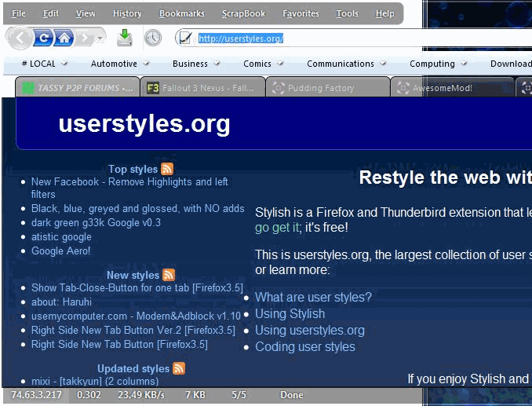Viewport: 532px width, 406px height.
Task: Open the 'Using Stylish' link
Action: coord(290,314)
